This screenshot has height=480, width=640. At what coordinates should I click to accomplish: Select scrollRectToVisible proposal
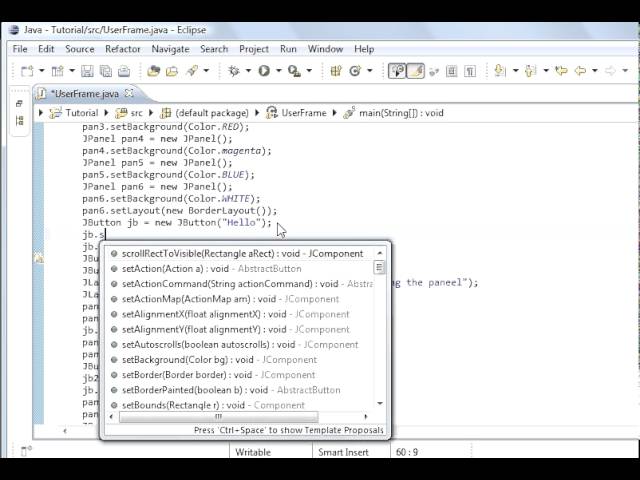click(241, 253)
